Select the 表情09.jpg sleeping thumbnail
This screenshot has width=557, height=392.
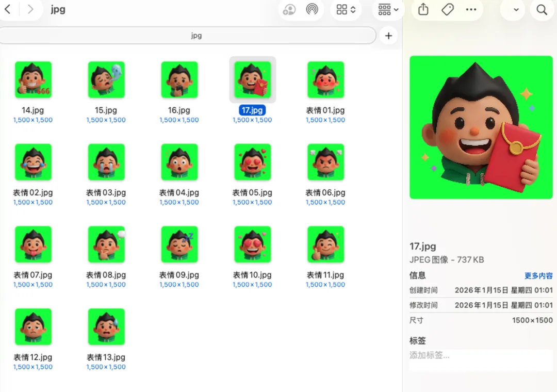point(179,244)
